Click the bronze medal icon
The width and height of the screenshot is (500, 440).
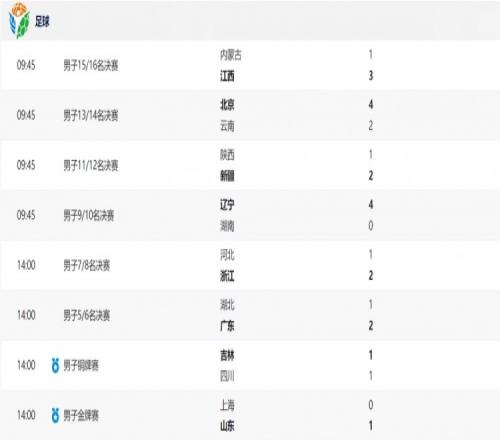[55, 365]
